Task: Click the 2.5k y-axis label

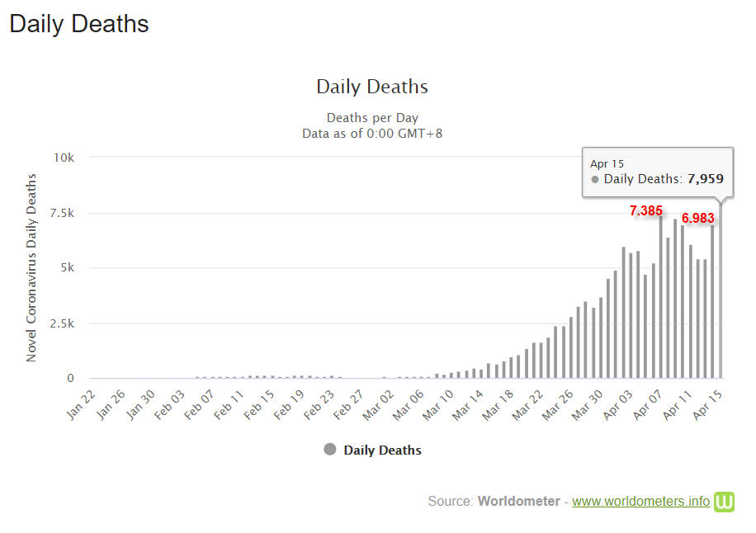Action: pyautogui.click(x=62, y=323)
